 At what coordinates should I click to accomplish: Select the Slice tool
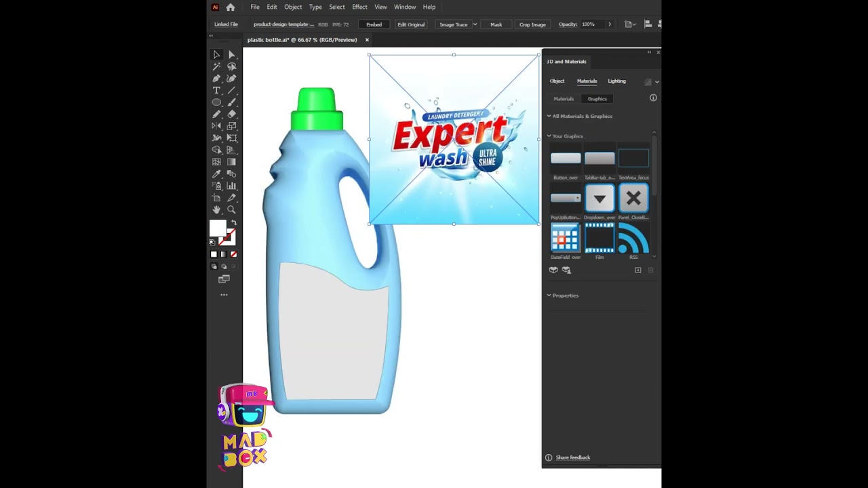231,198
